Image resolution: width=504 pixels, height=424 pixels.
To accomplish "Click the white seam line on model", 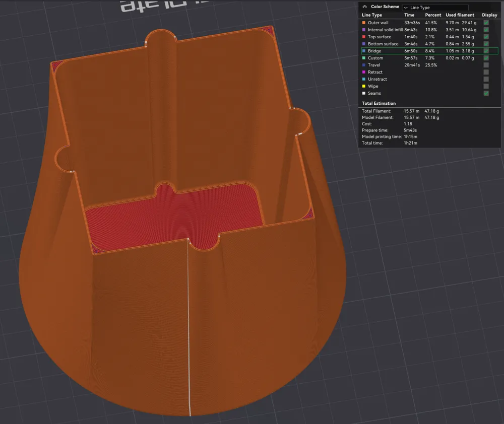I will 189,328.
